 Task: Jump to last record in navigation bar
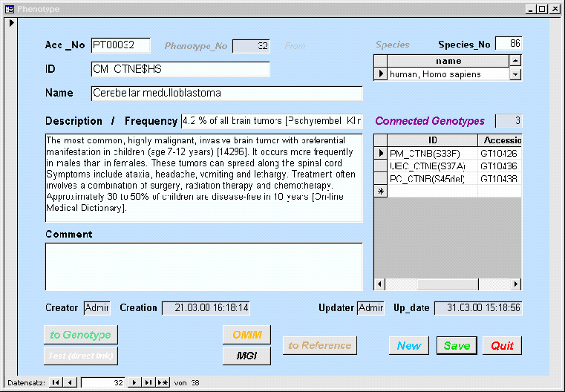coord(148,382)
